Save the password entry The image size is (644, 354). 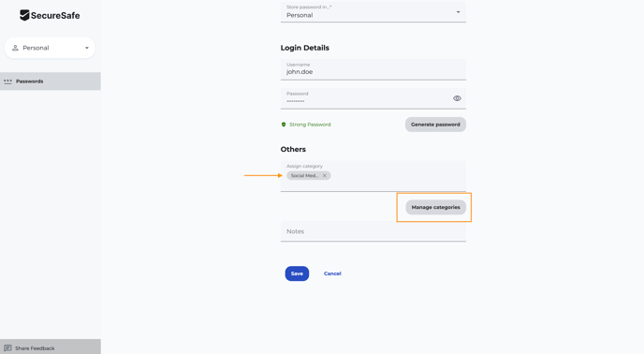click(297, 273)
